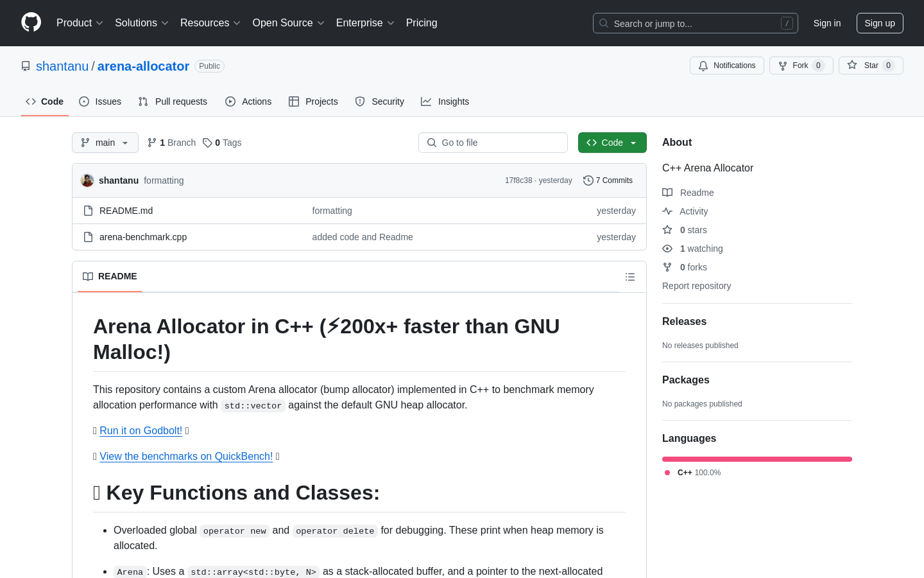This screenshot has width=924, height=578.
Task: Expand the Resources menu
Action: [x=210, y=23]
